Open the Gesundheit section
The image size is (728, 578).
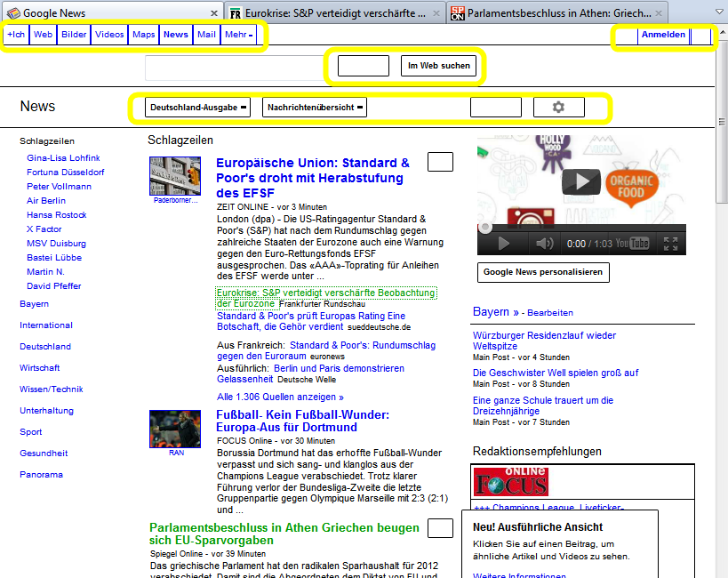44,454
